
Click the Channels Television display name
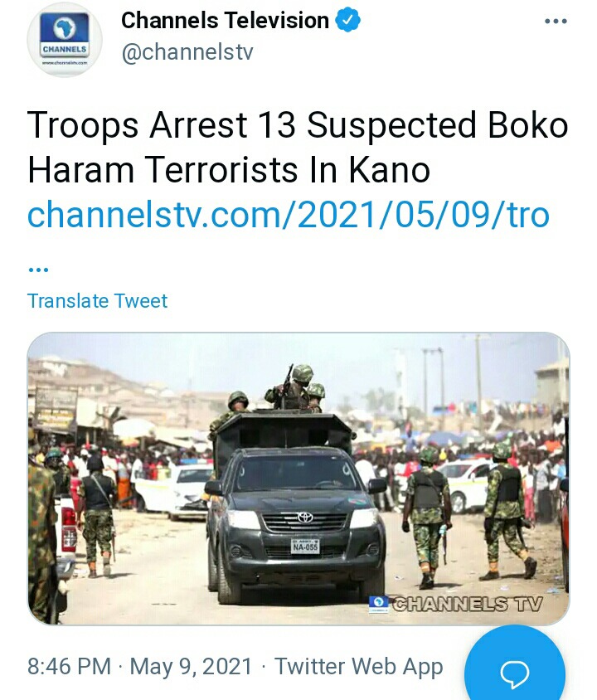pos(225,21)
